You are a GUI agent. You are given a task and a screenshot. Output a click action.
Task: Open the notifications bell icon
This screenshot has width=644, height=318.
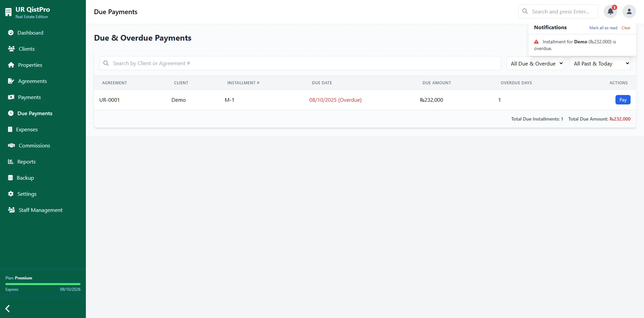[610, 11]
